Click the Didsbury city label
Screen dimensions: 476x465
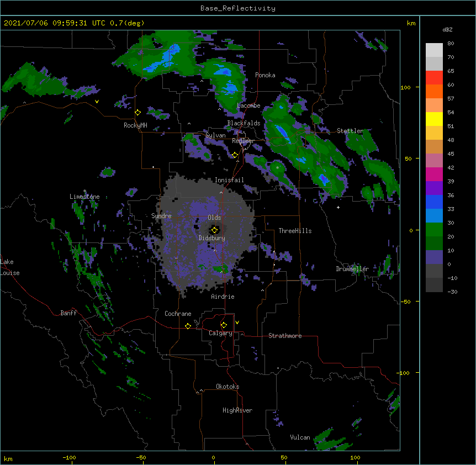click(212, 238)
